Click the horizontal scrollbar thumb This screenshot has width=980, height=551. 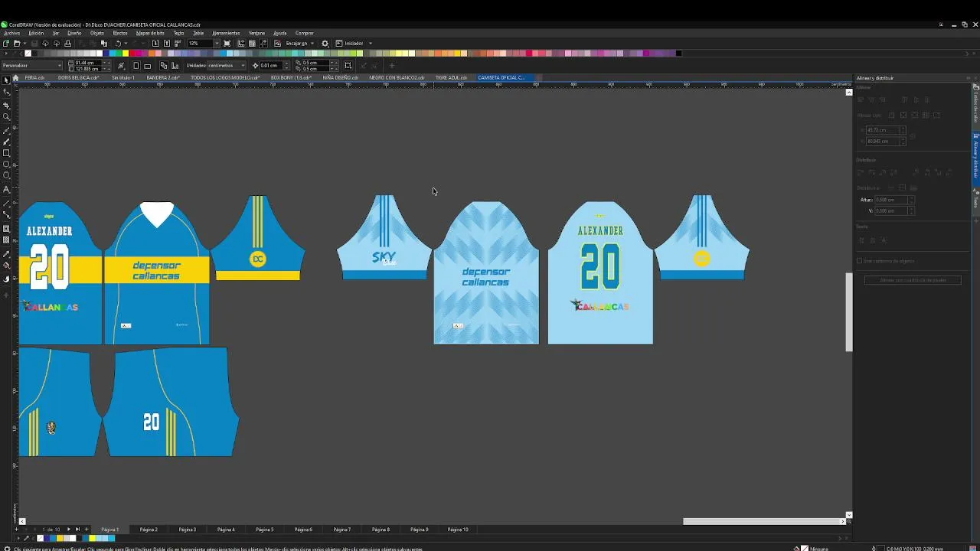point(762,522)
